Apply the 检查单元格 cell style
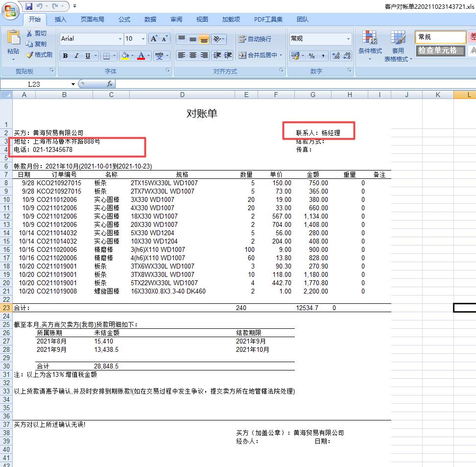Screen dimensions: 476x467 [x=440, y=50]
